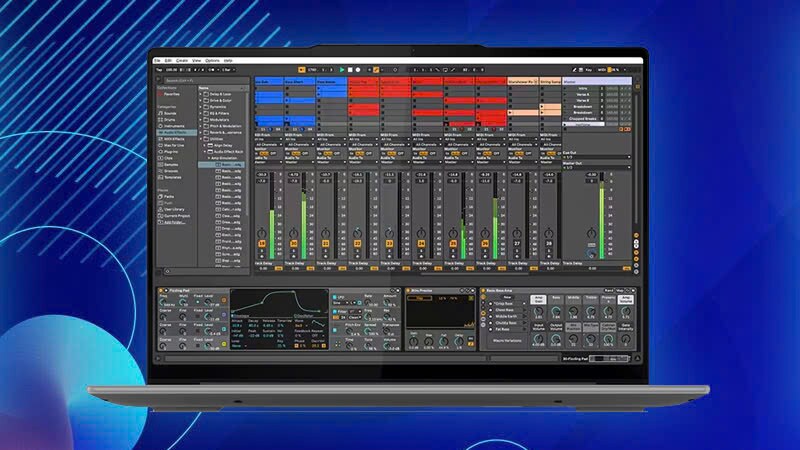Open the Plug-ins browser category
The image size is (800, 450).
[169, 152]
